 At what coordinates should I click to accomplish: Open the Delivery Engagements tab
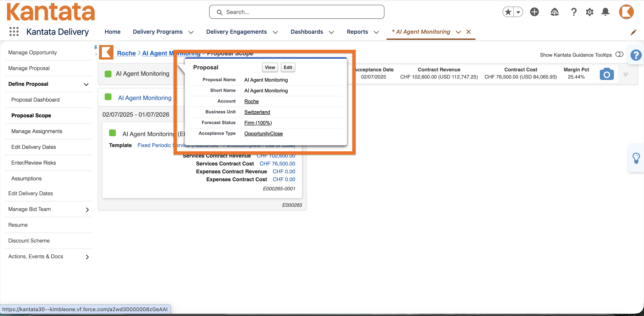tap(236, 32)
